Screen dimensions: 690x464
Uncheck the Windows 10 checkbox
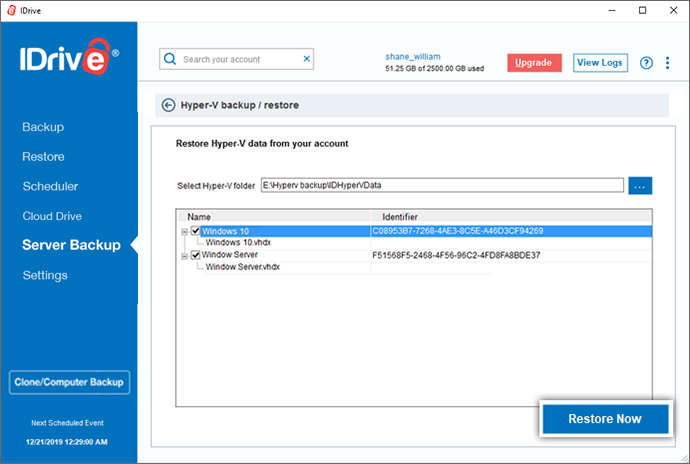click(x=196, y=231)
